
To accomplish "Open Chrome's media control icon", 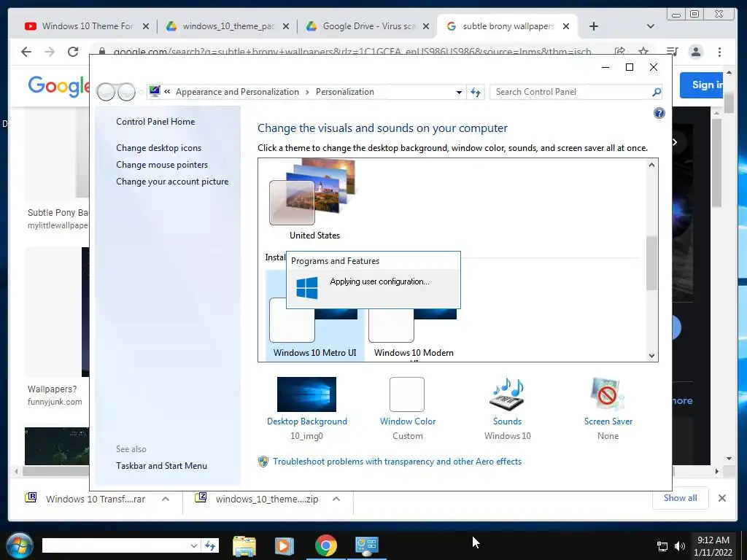I will pyautogui.click(x=672, y=52).
